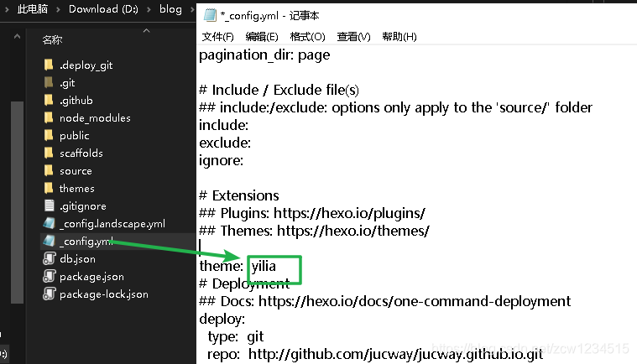Navigate to 此电脑 in the breadcrumb
Image resolution: width=637 pixels, height=364 pixels.
33,9
